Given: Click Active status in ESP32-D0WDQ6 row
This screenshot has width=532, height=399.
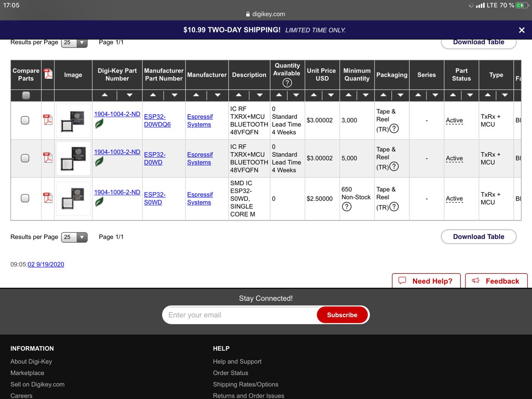Looking at the screenshot, I should [454, 121].
